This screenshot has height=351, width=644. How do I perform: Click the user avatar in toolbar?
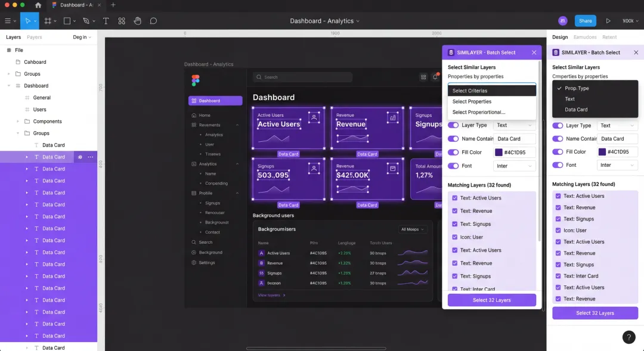click(x=563, y=21)
